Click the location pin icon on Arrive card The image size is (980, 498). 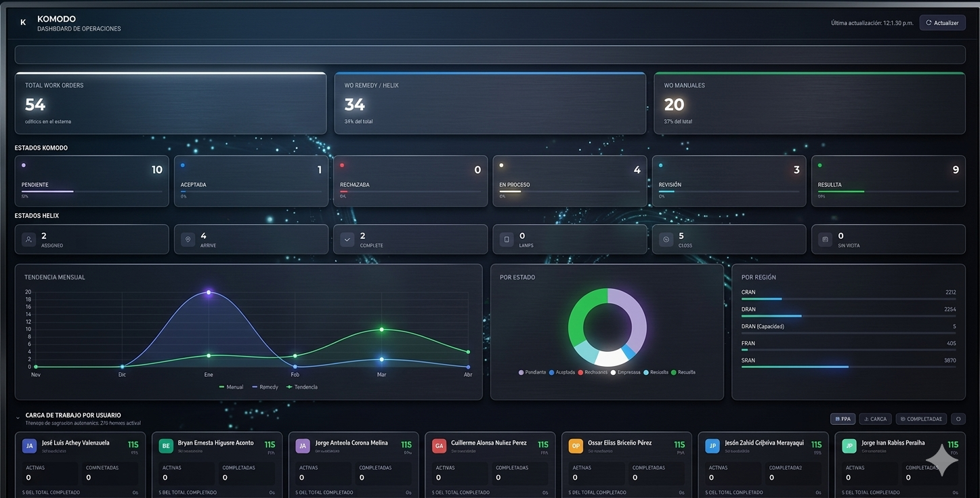point(188,240)
